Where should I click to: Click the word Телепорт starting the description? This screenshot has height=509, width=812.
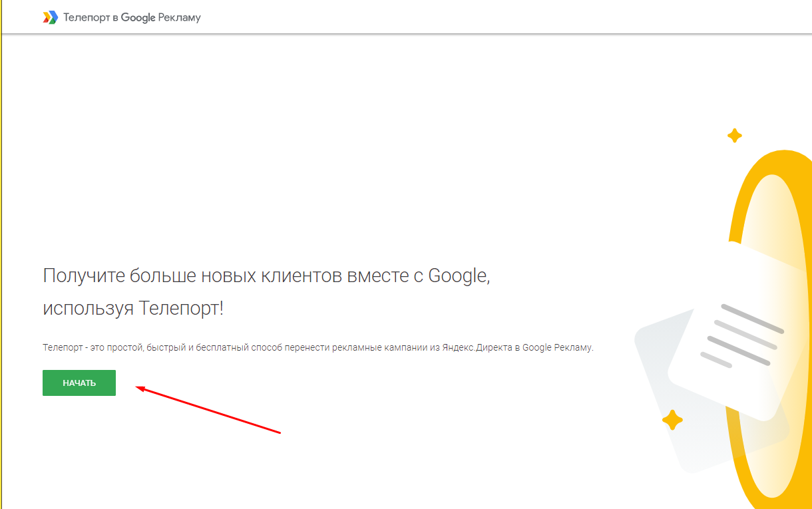pos(61,347)
